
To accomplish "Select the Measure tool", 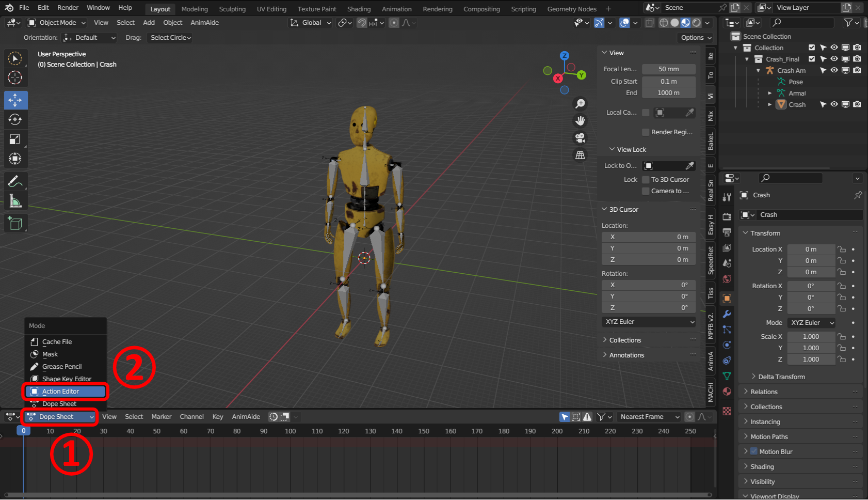I will click(15, 201).
